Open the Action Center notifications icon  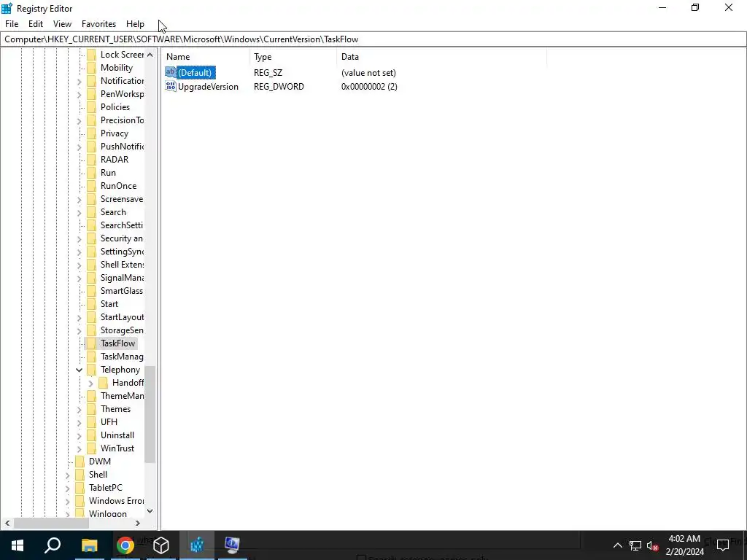(723, 545)
